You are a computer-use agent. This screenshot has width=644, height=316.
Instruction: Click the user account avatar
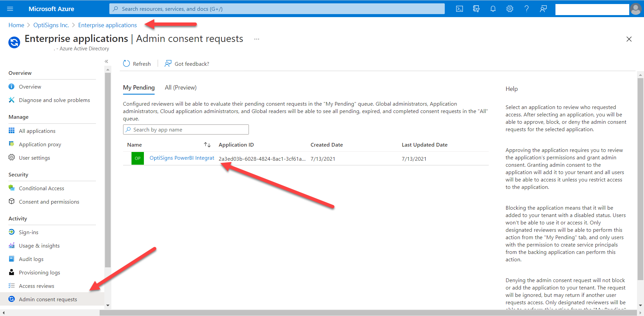(635, 9)
